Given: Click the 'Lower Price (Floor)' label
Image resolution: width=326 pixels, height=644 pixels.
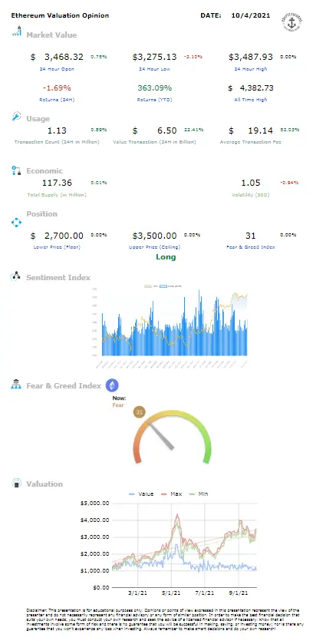Looking at the screenshot, I should [x=57, y=247].
